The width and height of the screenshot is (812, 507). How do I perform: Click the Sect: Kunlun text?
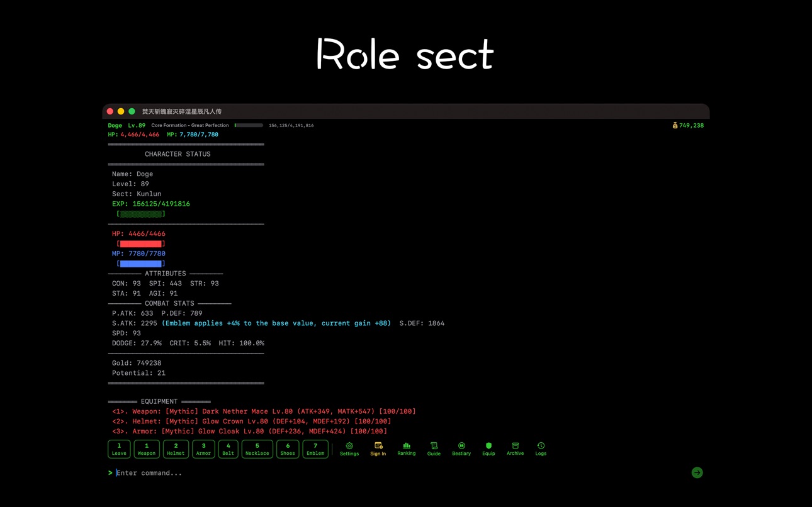[x=137, y=194]
